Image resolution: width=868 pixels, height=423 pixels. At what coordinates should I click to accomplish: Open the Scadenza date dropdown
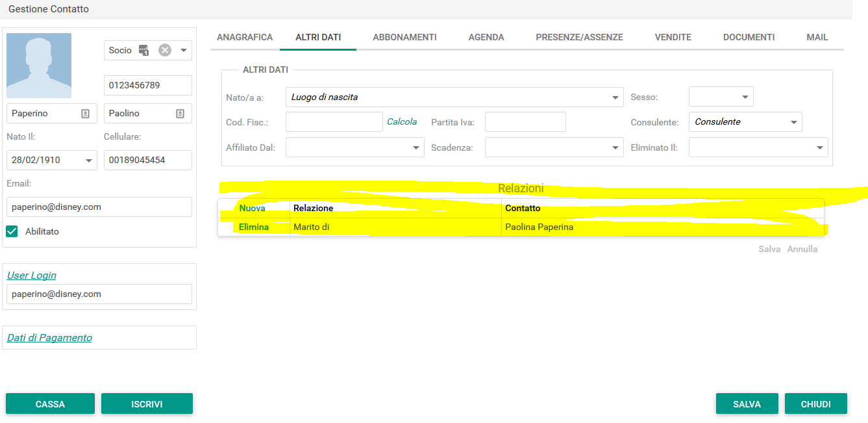click(615, 148)
